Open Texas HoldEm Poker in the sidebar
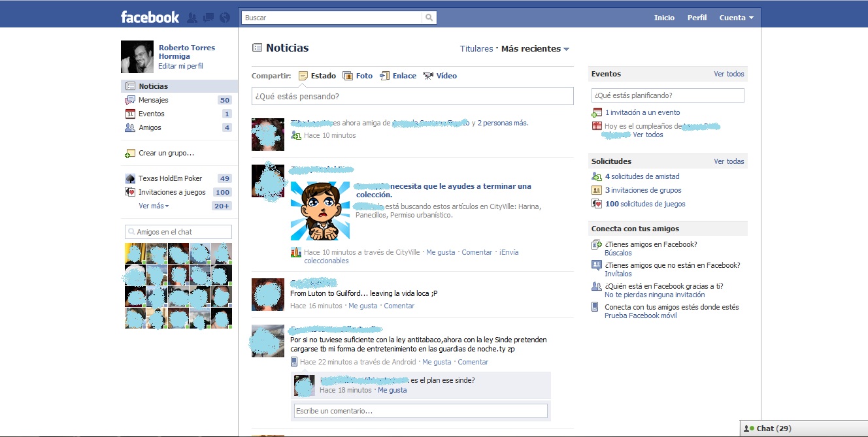 (171, 178)
